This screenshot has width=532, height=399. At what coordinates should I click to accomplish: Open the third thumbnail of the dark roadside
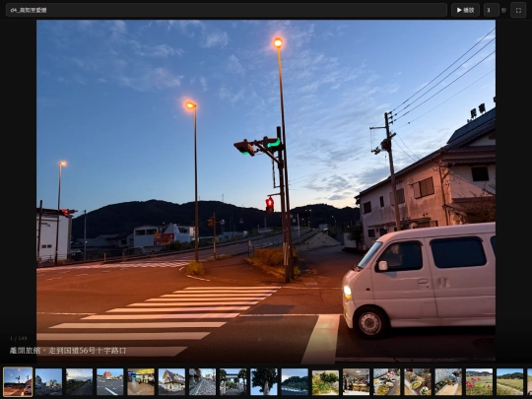(79, 381)
